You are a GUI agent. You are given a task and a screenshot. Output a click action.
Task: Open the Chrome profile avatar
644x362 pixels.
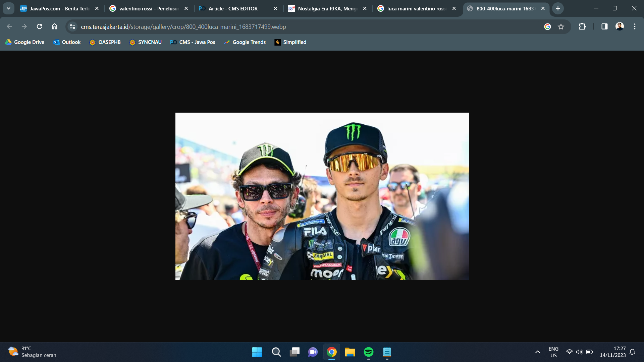[x=620, y=26]
